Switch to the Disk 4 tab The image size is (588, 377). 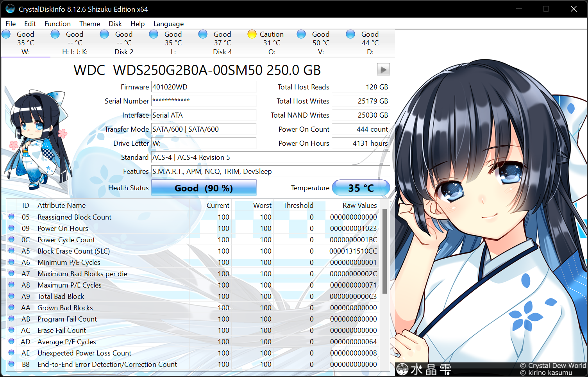click(223, 43)
